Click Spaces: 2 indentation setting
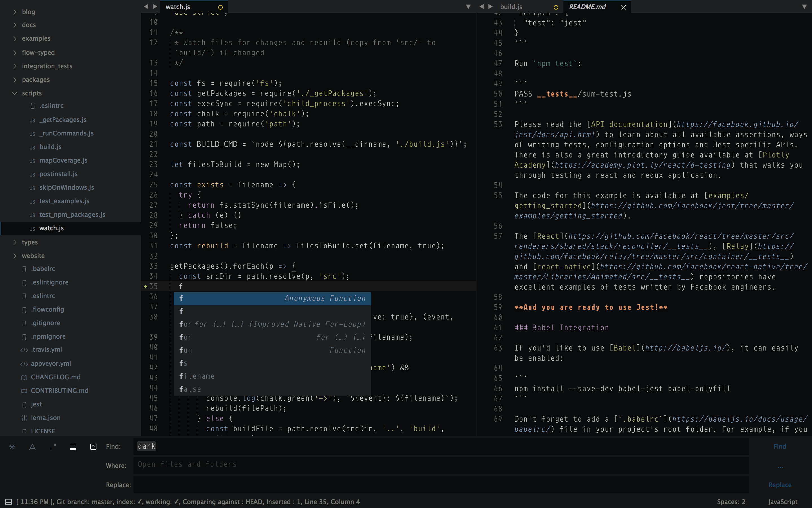Image resolution: width=812 pixels, height=508 pixels. pyautogui.click(x=731, y=502)
